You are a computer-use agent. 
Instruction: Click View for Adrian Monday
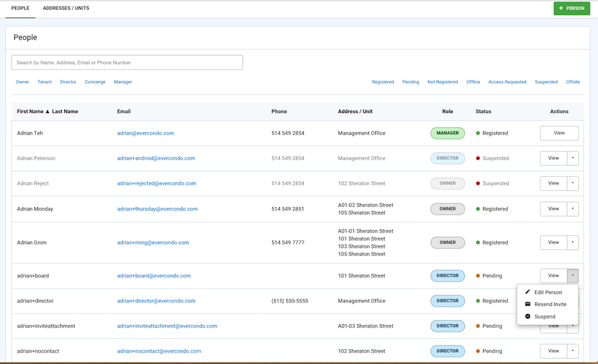click(x=553, y=209)
